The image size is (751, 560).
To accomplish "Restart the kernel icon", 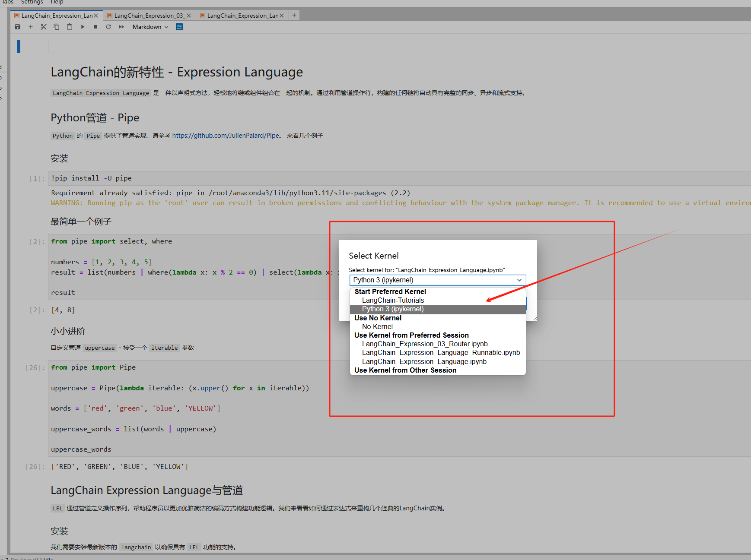I will (x=108, y=27).
